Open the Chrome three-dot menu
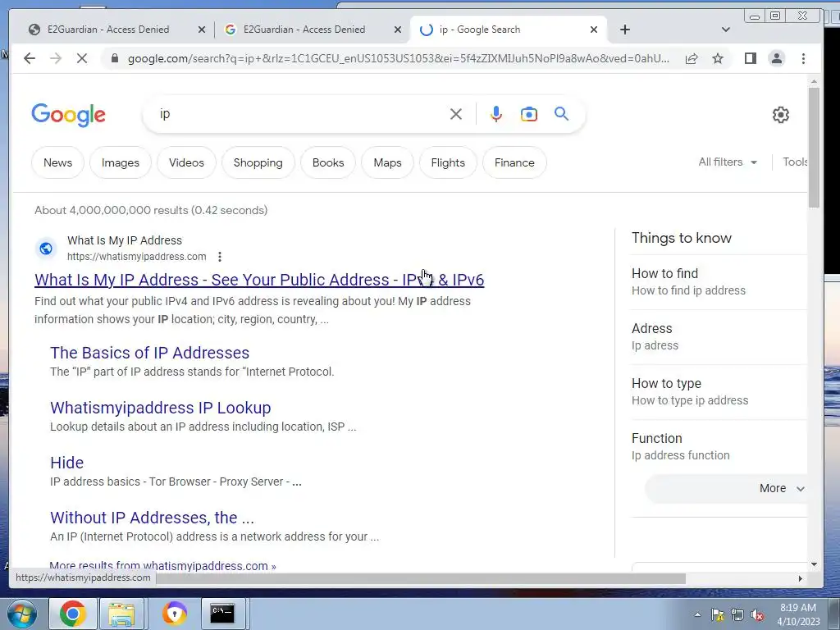840x630 pixels. [x=803, y=58]
